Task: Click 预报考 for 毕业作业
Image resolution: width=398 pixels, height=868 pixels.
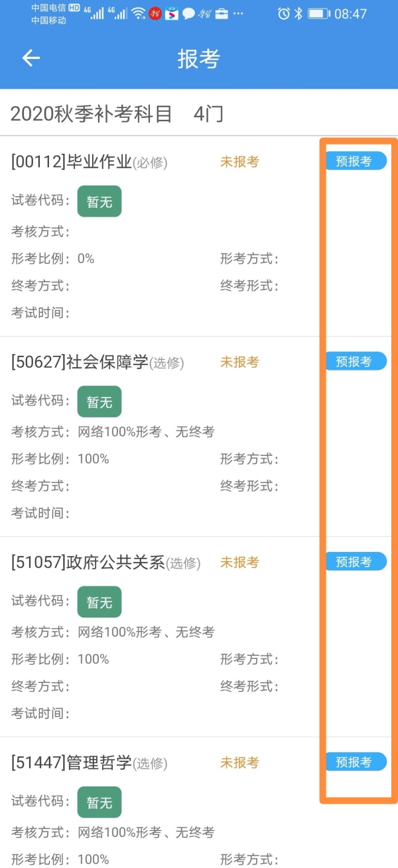Action: coord(356,161)
